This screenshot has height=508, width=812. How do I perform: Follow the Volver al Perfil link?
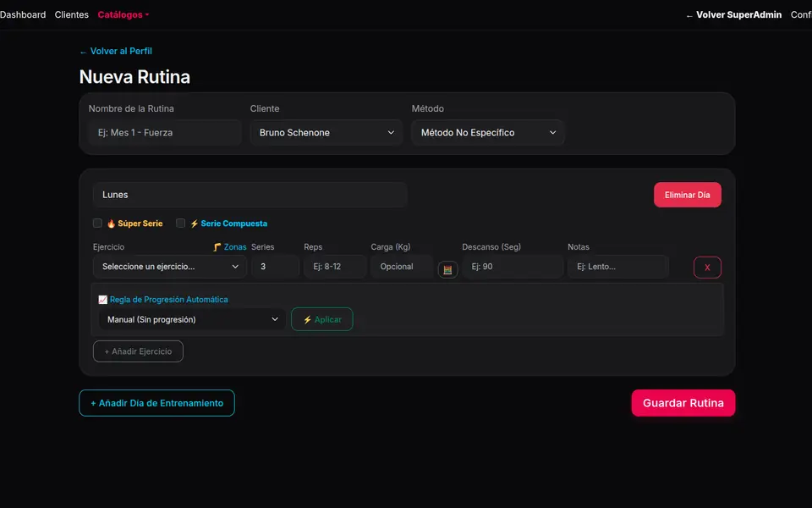pyautogui.click(x=116, y=51)
